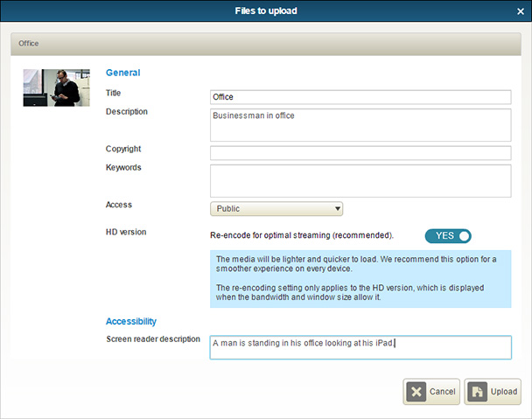532x419 pixels.
Task: Click the General section heading
Action: click(122, 73)
